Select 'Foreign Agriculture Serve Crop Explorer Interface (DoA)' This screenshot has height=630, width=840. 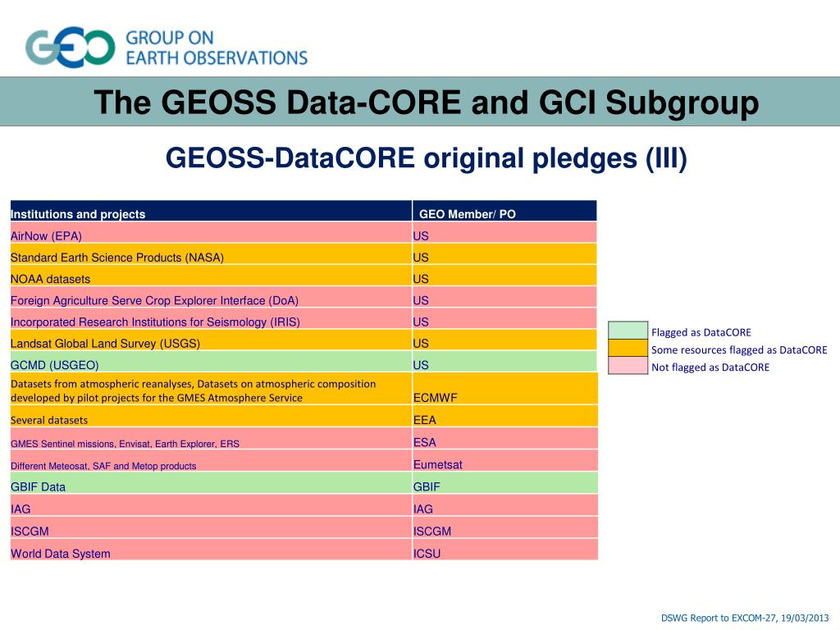pyautogui.click(x=211, y=297)
